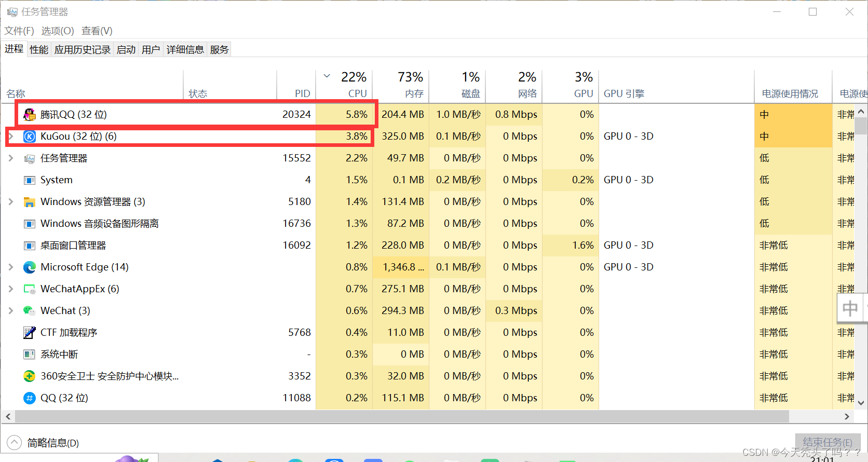Image resolution: width=868 pixels, height=462 pixels.
Task: Click the CTF 加载程序 pen icon
Action: tap(30, 333)
